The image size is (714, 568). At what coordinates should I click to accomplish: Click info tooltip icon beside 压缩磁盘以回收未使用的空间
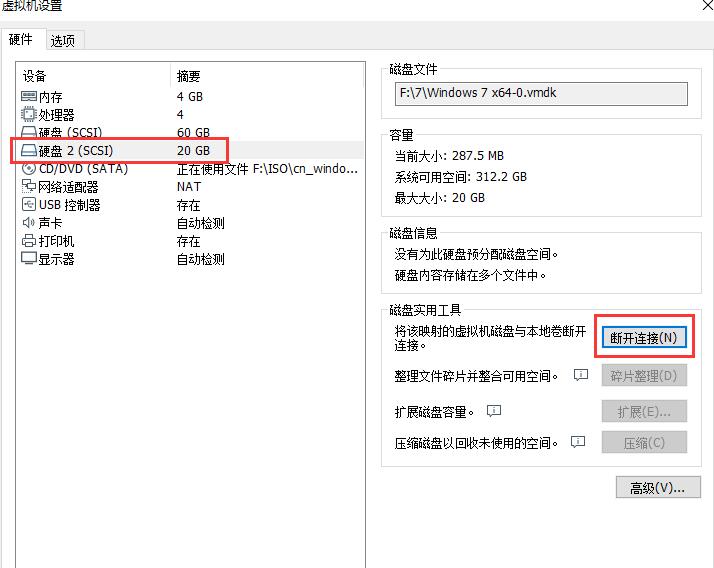click(577, 442)
